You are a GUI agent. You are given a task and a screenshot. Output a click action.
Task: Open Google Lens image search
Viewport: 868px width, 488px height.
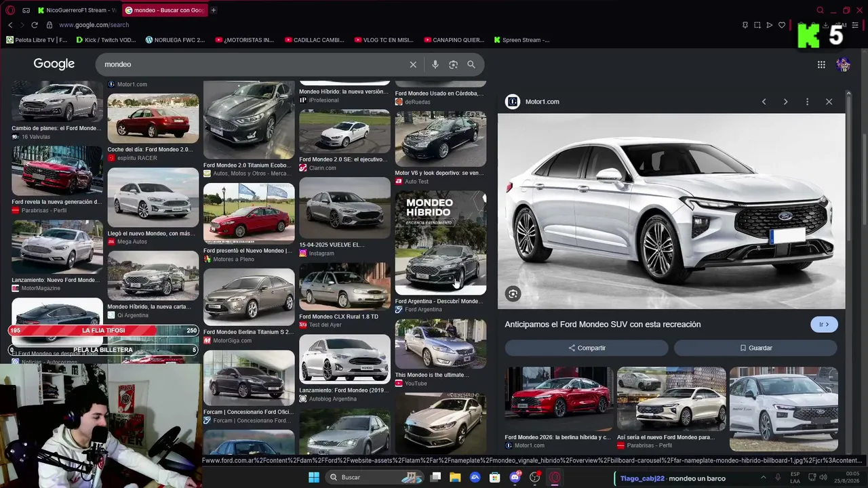pyautogui.click(x=453, y=64)
